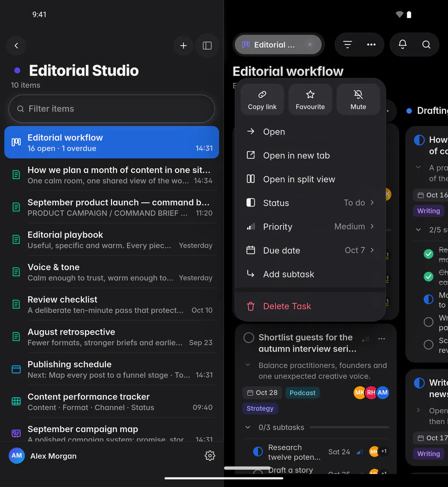This screenshot has height=487, width=448.
Task: Click the Strategy tag
Action: click(x=260, y=408)
